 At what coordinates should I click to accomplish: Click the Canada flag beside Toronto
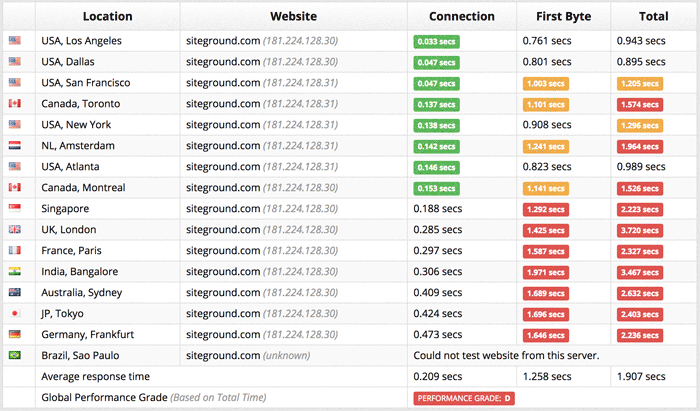pos(15,104)
